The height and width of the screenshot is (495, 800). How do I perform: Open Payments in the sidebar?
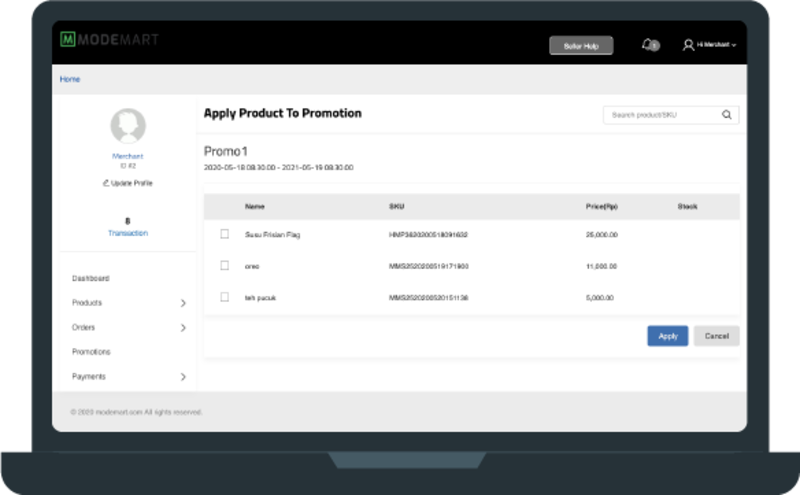coord(89,377)
